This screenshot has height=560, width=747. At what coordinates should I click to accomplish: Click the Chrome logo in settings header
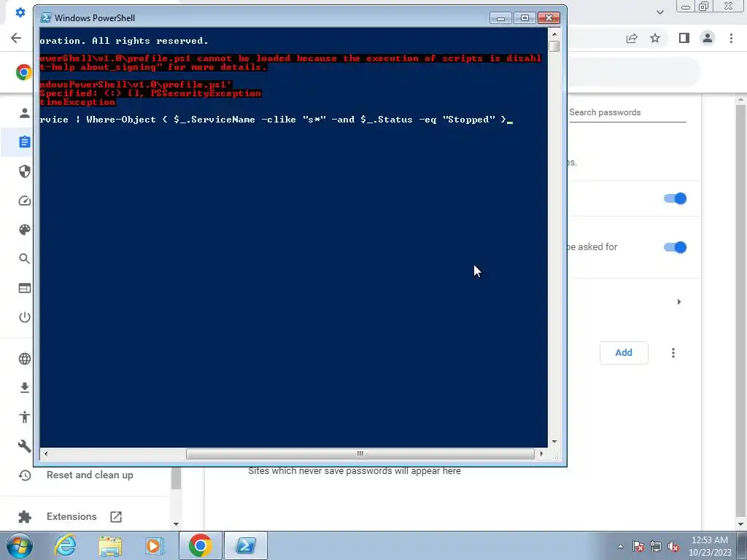(x=24, y=72)
